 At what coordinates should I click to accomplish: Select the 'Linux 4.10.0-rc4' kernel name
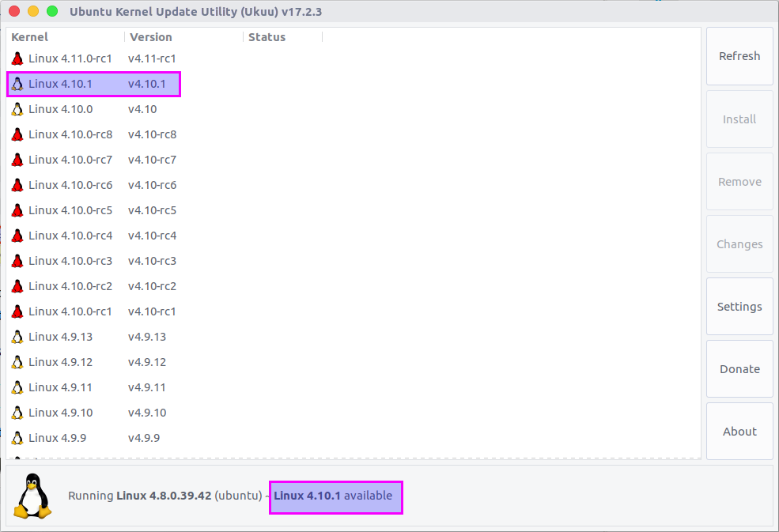click(x=70, y=236)
